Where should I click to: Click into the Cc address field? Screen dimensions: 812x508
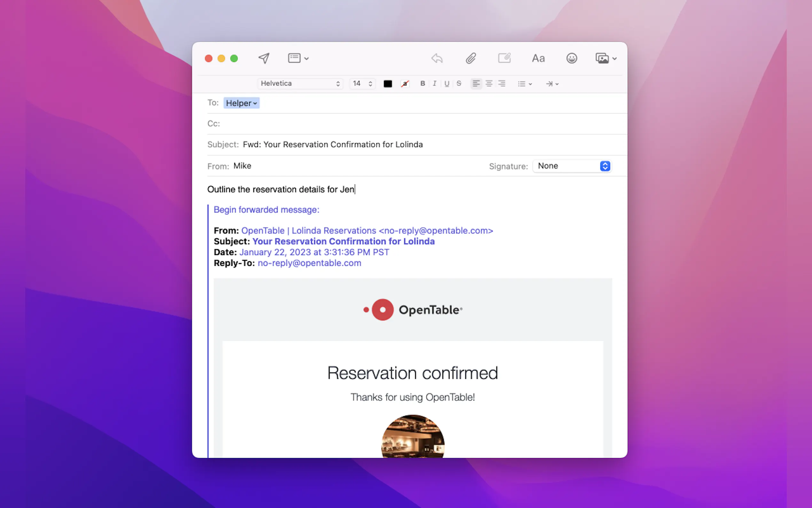[x=403, y=123]
